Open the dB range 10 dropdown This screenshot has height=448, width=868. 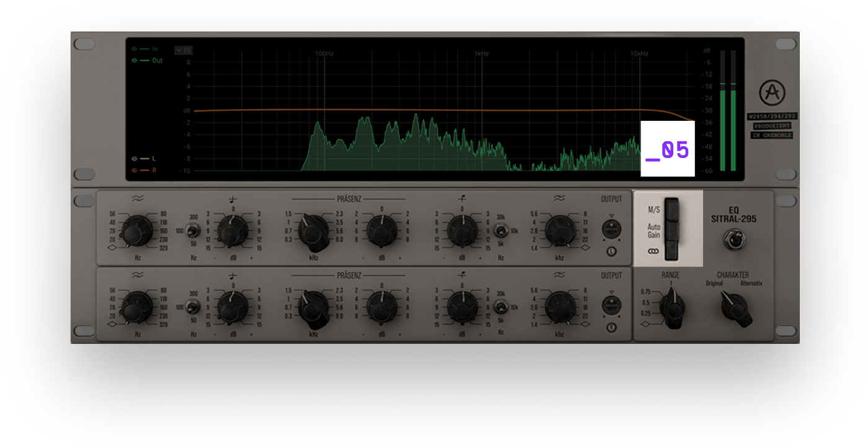click(x=184, y=50)
